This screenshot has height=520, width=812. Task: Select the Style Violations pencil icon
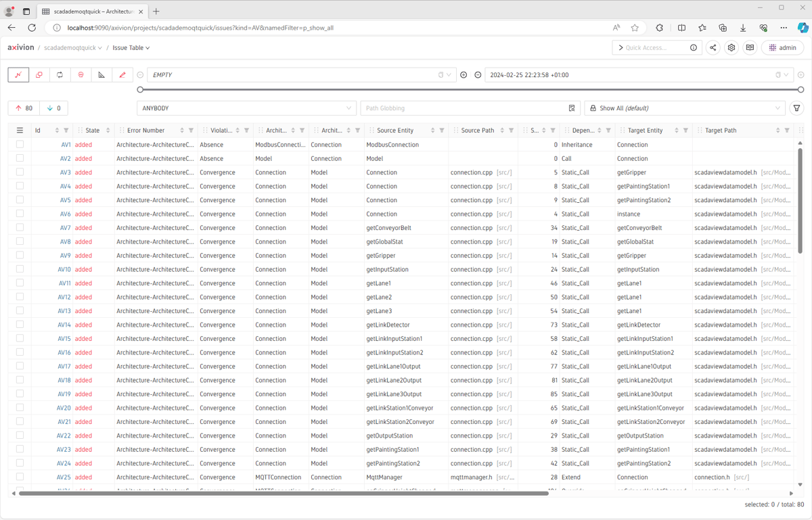(122, 75)
